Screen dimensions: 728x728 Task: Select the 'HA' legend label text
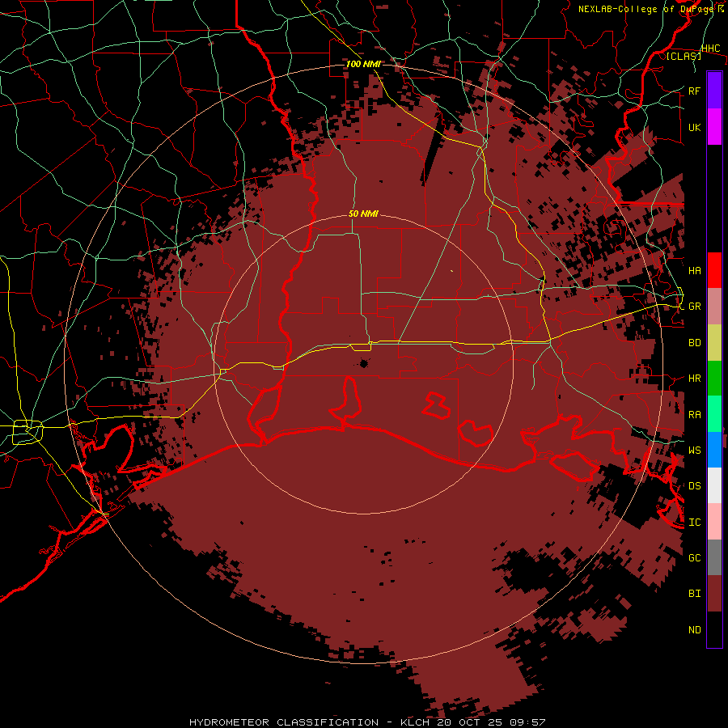(694, 271)
